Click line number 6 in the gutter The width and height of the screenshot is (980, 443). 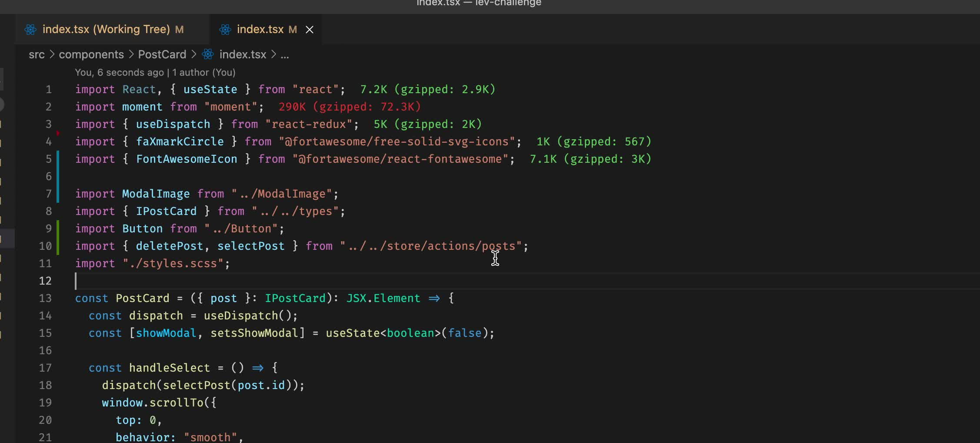(x=49, y=176)
